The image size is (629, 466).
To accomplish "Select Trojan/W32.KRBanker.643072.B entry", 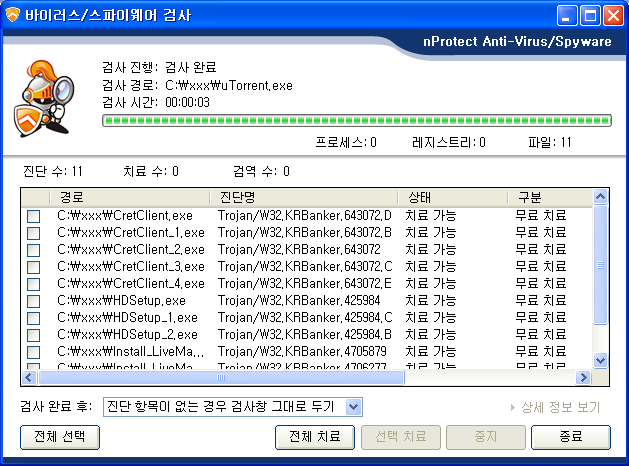I will click(x=304, y=233).
